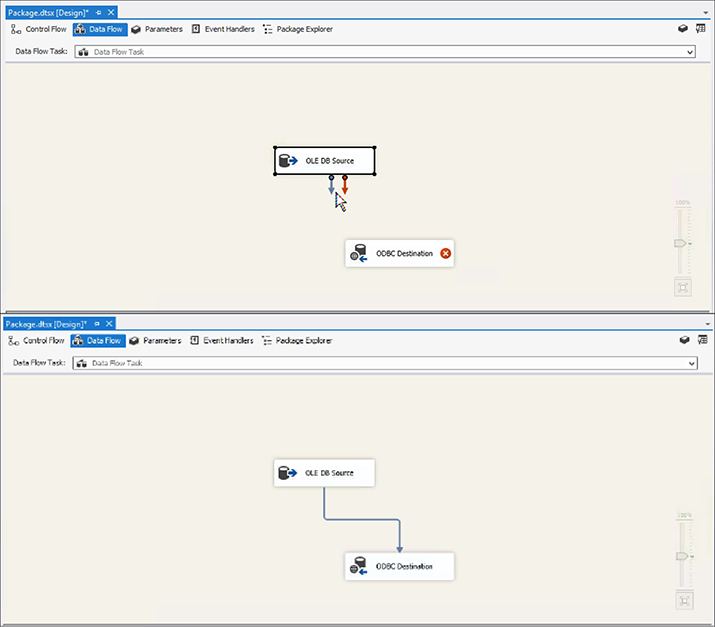715x627 pixels.
Task: Select ODBC Destination component in upper canvas
Action: (x=399, y=254)
